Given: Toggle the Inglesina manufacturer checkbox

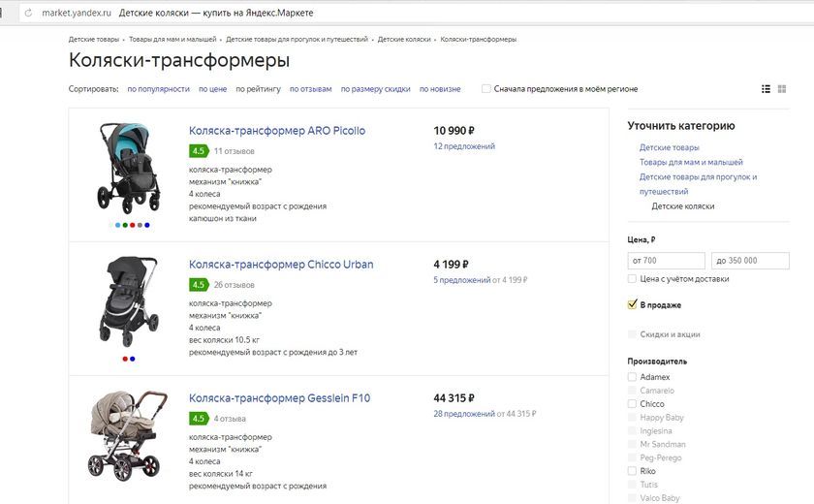Looking at the screenshot, I should 632,430.
